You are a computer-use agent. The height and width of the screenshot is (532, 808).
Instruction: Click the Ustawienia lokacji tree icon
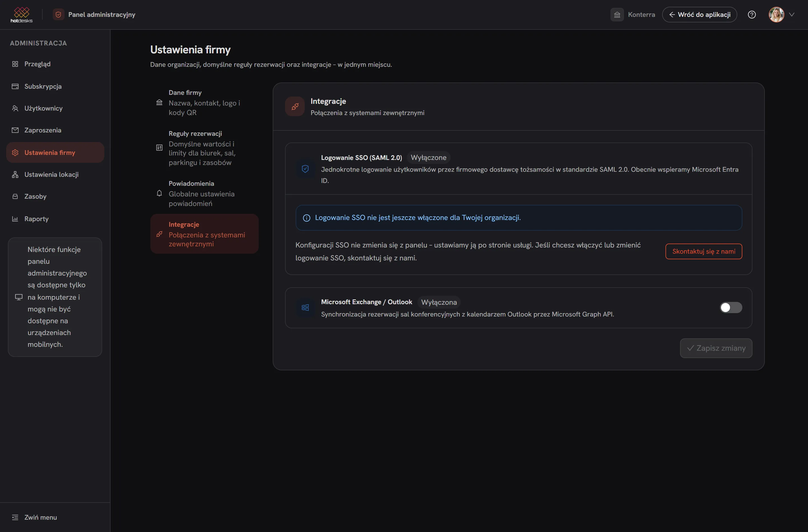(x=15, y=175)
